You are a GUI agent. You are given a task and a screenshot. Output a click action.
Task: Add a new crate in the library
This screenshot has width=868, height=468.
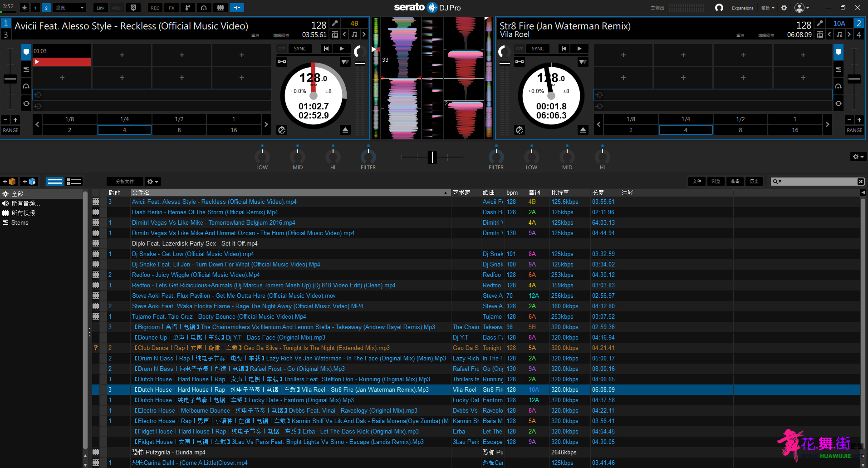click(10, 182)
